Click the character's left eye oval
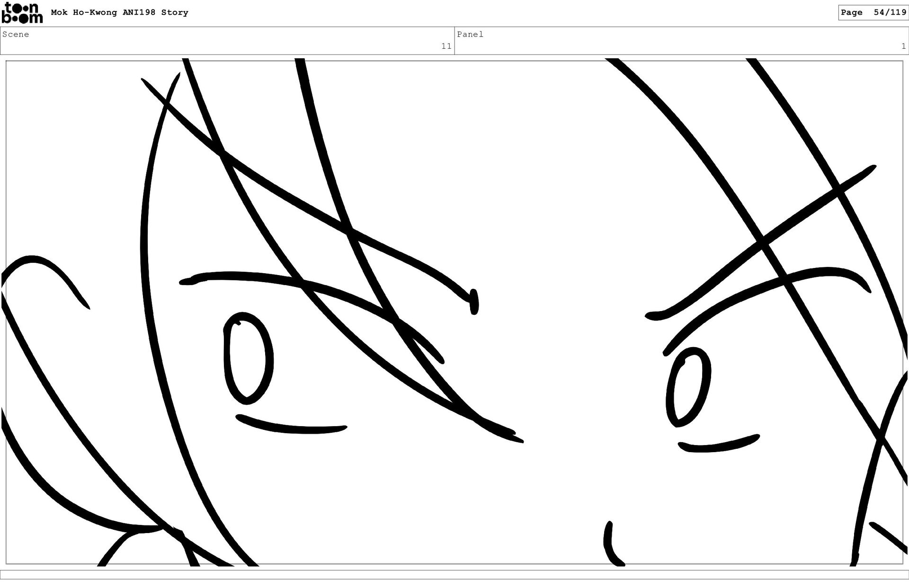909x588 pixels. click(x=248, y=358)
